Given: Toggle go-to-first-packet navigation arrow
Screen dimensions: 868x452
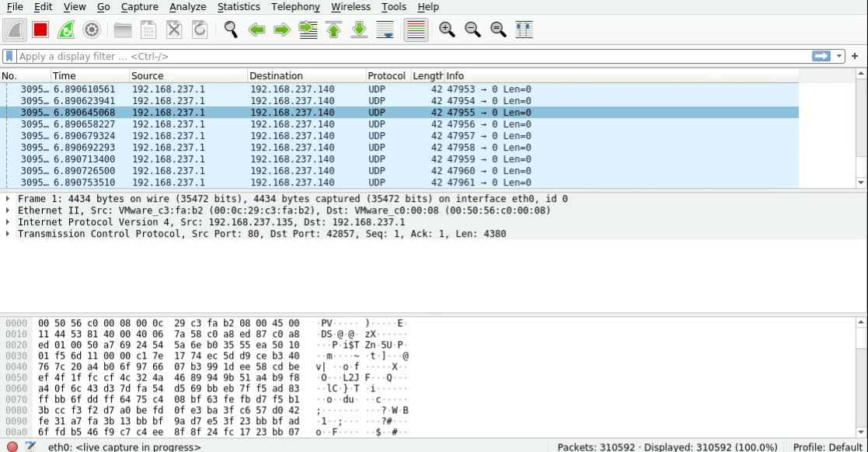Looking at the screenshot, I should [333, 30].
